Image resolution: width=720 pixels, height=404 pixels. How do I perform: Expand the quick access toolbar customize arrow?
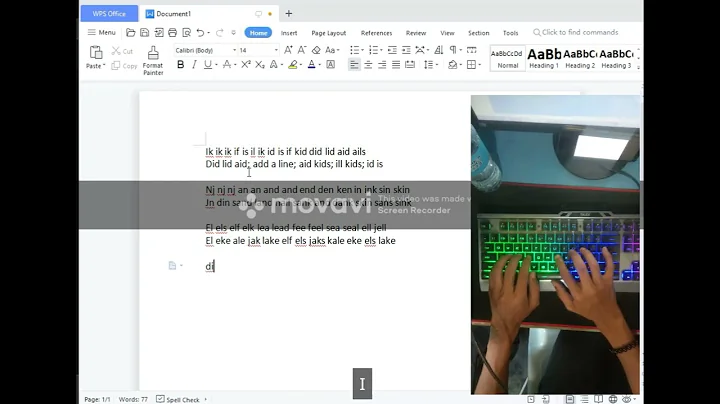[x=233, y=33]
